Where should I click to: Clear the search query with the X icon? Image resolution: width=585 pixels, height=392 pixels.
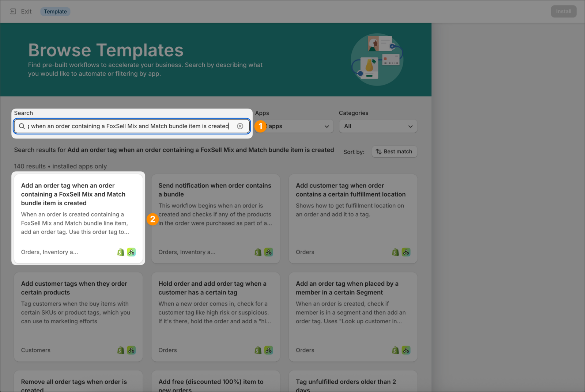240,126
